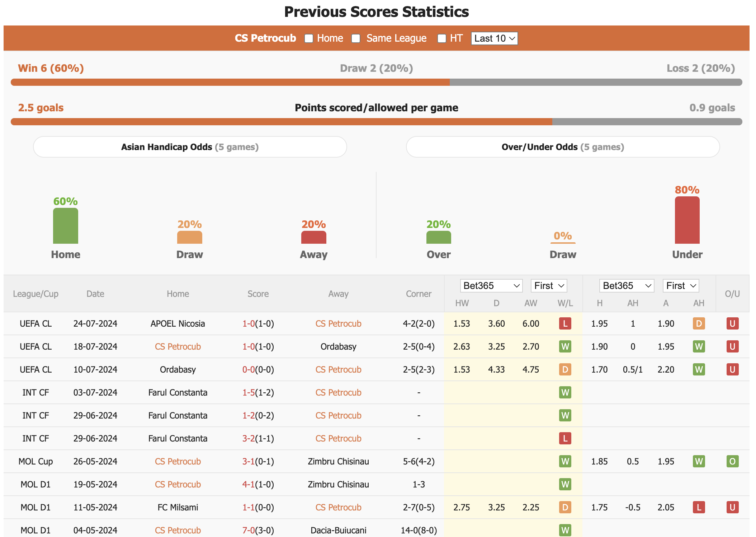Click the W badge for 1-2 Farul Constanta match
This screenshot has width=756, height=537.
(565, 415)
